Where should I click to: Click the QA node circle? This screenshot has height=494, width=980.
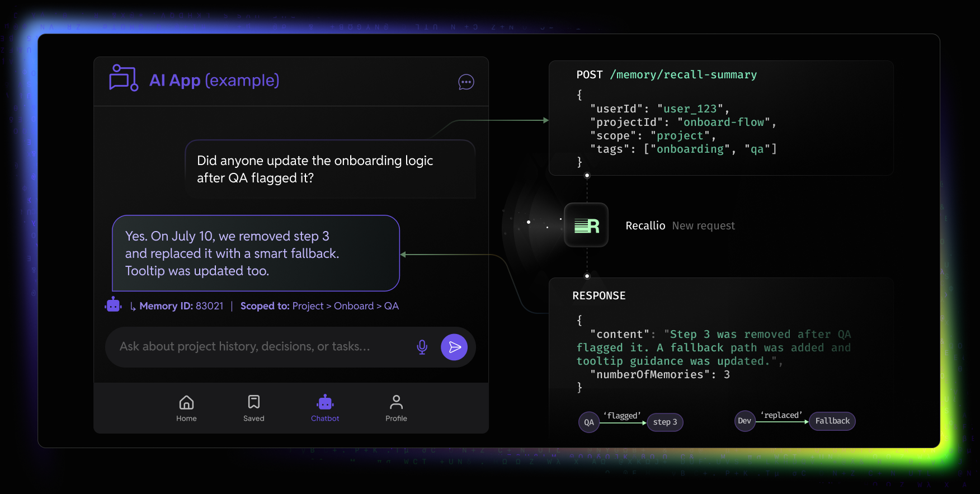click(x=588, y=422)
